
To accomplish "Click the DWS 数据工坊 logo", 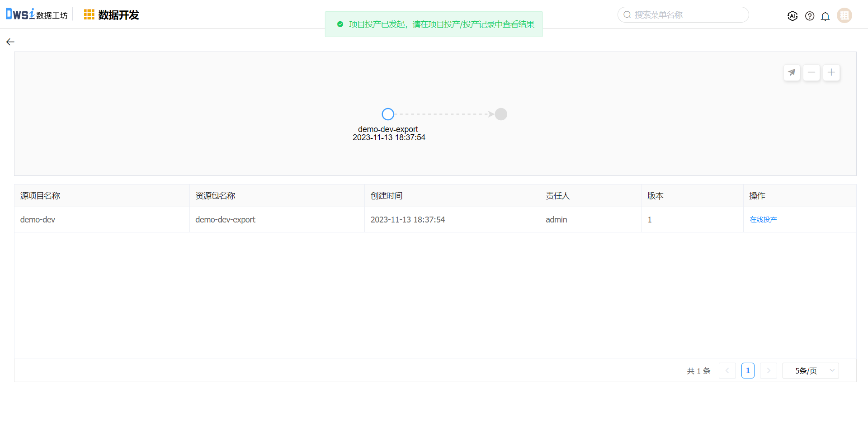I will 36,14.
